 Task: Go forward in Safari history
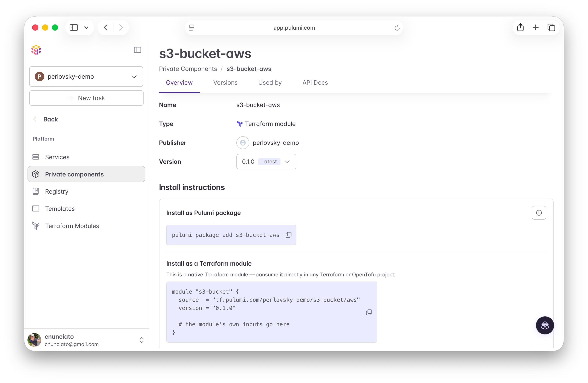pyautogui.click(x=121, y=28)
